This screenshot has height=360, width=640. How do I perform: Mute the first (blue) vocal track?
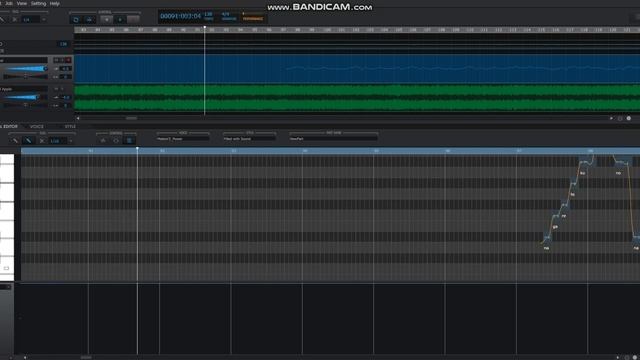(x=56, y=60)
